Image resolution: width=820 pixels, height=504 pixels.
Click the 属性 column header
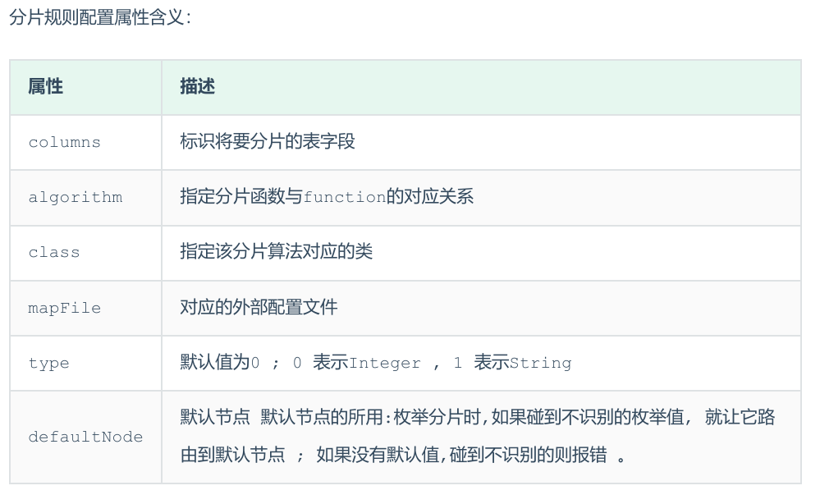click(45, 86)
